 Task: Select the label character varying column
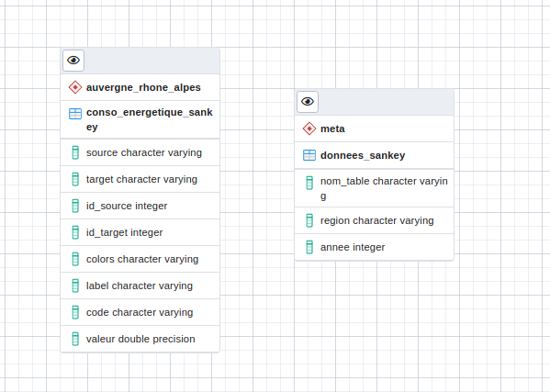[x=140, y=286]
